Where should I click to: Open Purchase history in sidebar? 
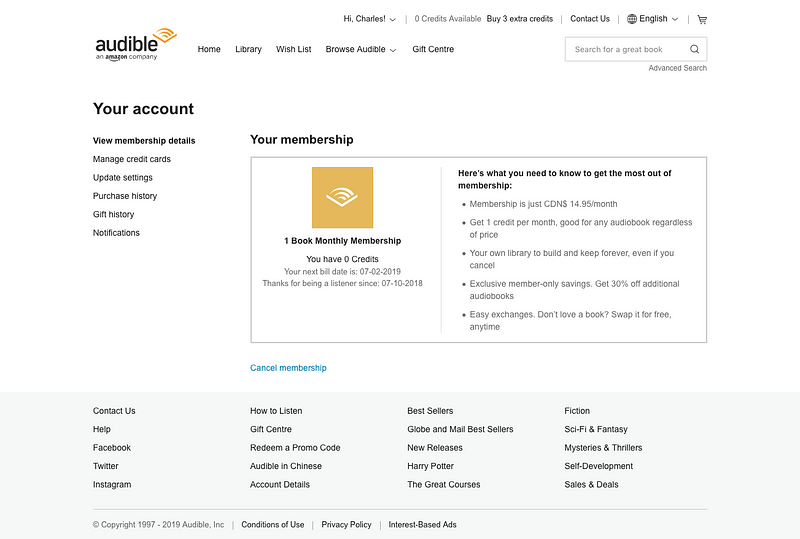pos(125,196)
